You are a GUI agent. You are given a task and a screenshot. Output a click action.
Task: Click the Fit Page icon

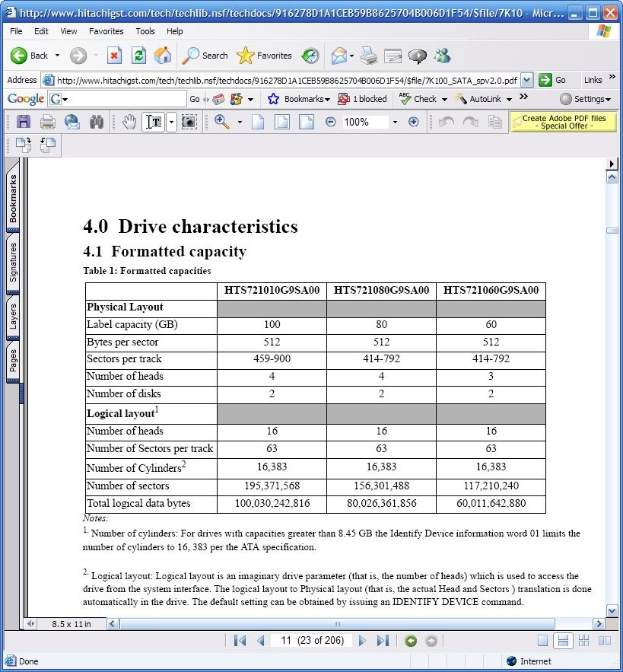click(282, 122)
